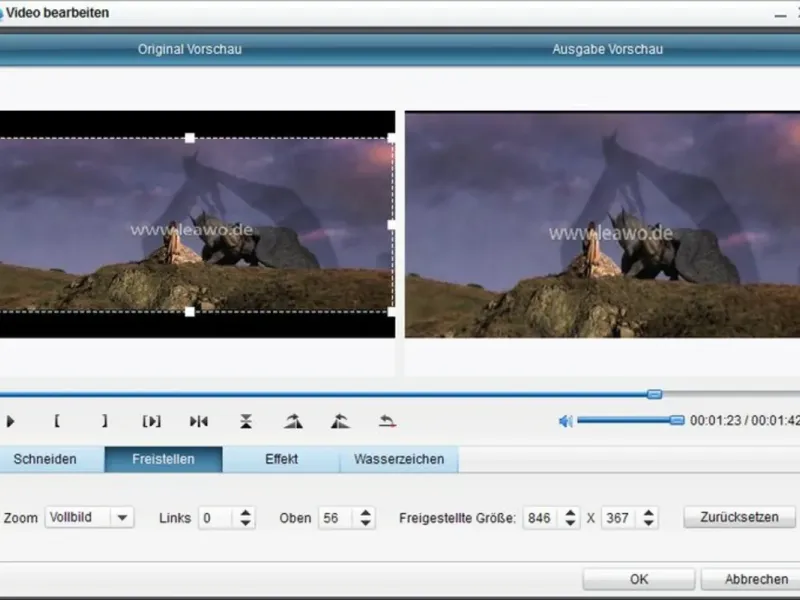Select the Freistellen tab
This screenshot has height=600, width=800.
point(163,459)
